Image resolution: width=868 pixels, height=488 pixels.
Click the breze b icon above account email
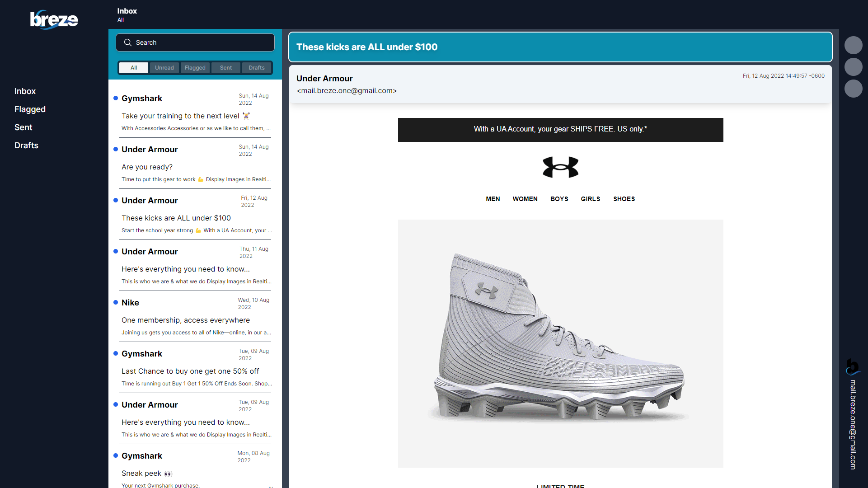coord(853,367)
